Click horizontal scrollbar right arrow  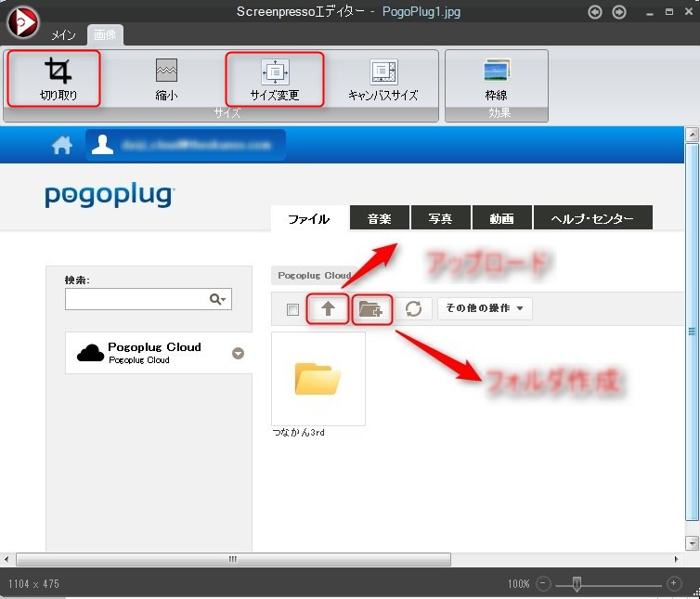tap(677, 559)
